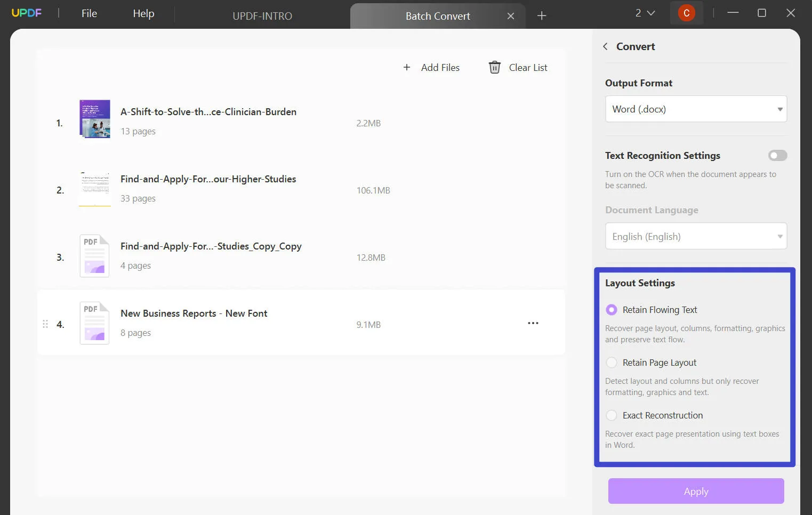Open more options for New Business Reports
The image size is (812, 515).
coord(533,323)
